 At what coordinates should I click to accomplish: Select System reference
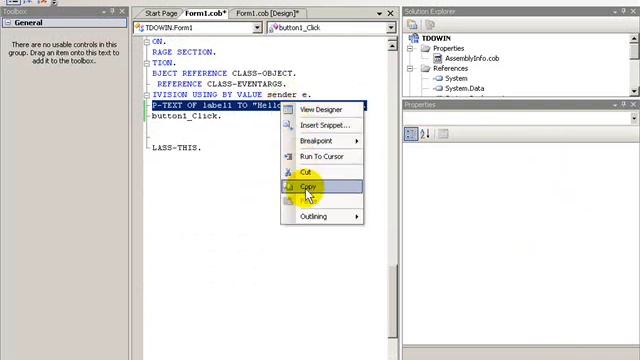coord(456,78)
